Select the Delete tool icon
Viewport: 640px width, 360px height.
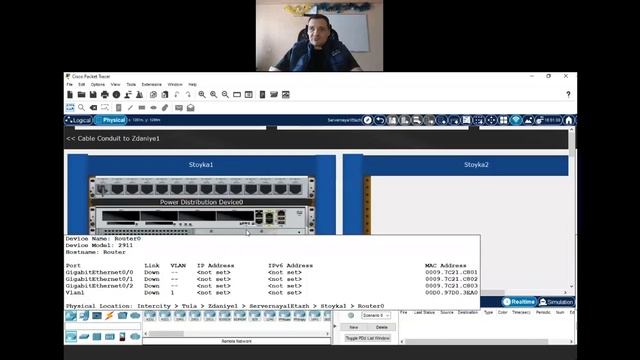pyautogui.click(x=93, y=108)
